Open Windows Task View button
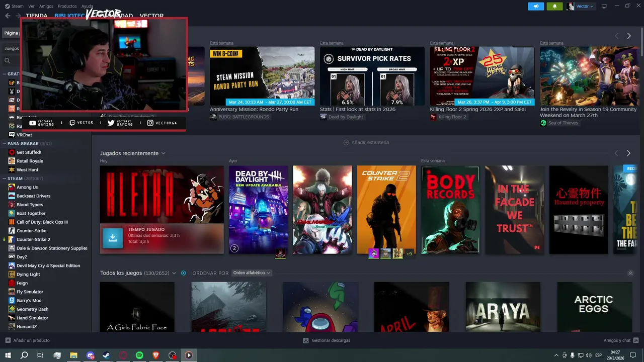644x362 pixels. coord(40,355)
